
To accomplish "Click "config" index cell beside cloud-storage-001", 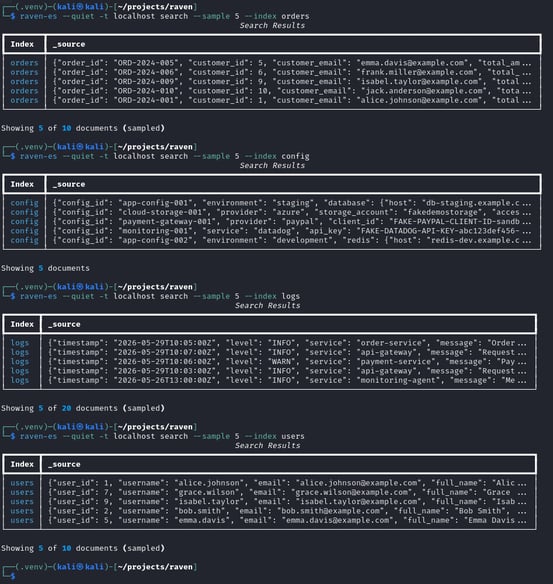I will [x=25, y=212].
